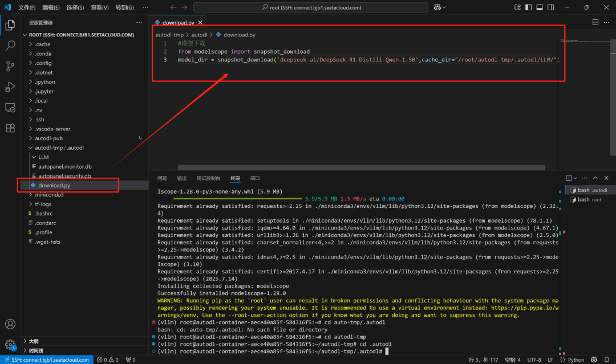Show errors and warnings problems count
Screen dimensions: 616x364
(x=108, y=359)
